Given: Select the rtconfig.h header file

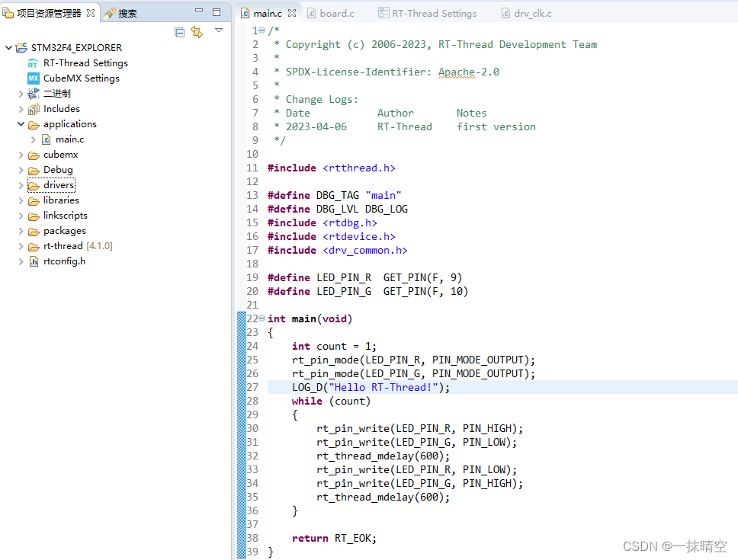Looking at the screenshot, I should [65, 261].
